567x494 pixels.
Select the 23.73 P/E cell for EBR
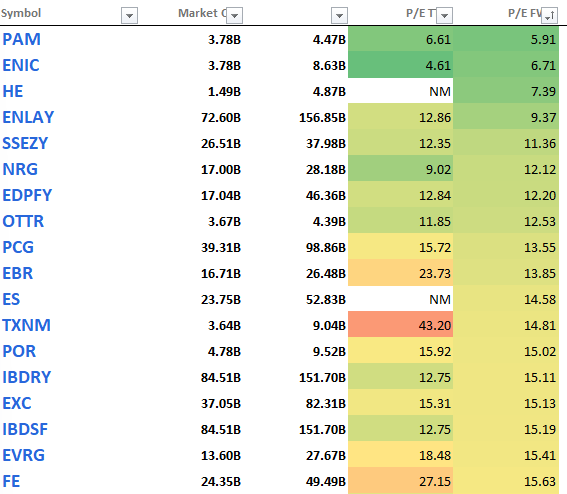[401, 273]
